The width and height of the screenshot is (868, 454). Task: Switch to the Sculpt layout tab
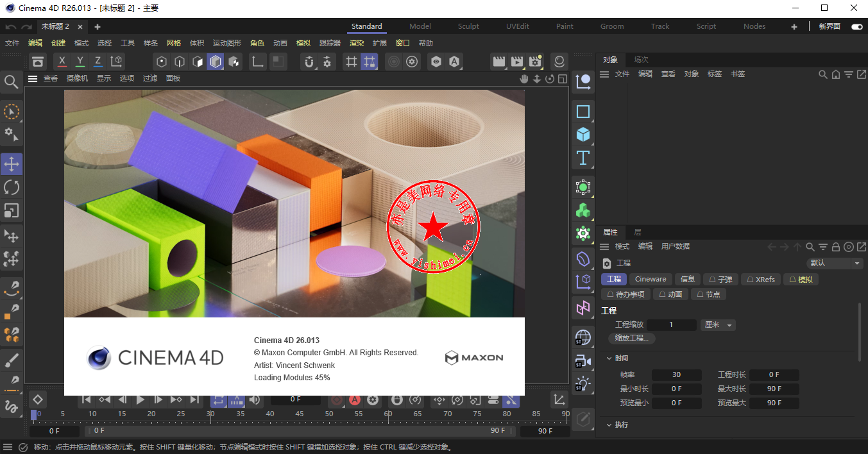[468, 26]
